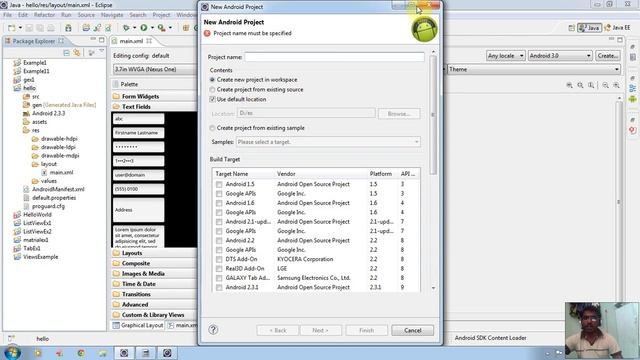Check the GALAXY Tab Addon build target
The height and width of the screenshot is (360, 640).
tap(219, 278)
